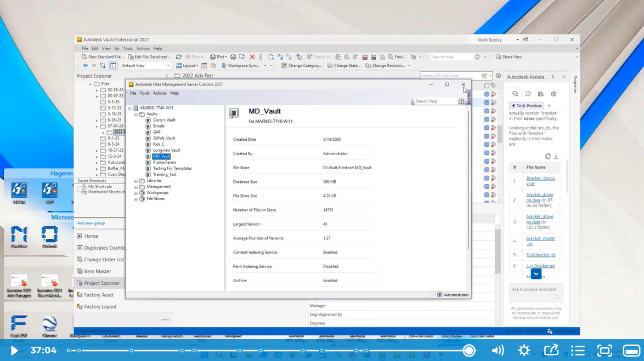Screen dimensions: 644x361
Task: Refresh the Vault view with the green arrows icon
Action: tap(179, 57)
